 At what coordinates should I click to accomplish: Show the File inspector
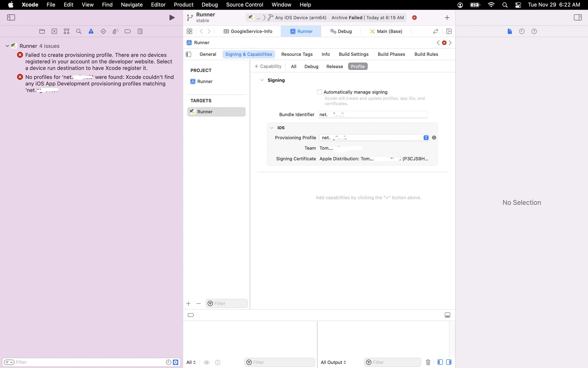510,31
